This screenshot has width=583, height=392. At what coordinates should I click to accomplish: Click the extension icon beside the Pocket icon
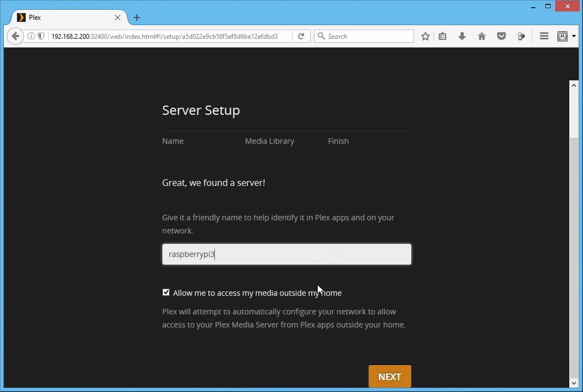pos(521,36)
